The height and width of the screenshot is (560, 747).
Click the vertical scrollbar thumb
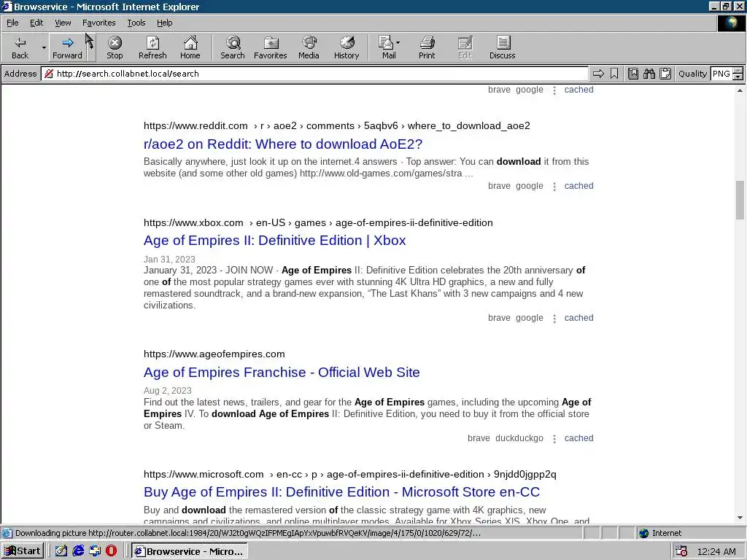point(740,200)
